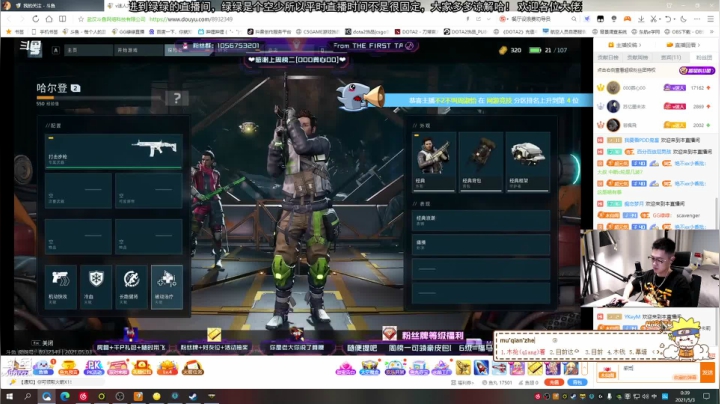Click the orange 充值 recharge button

coord(554,382)
